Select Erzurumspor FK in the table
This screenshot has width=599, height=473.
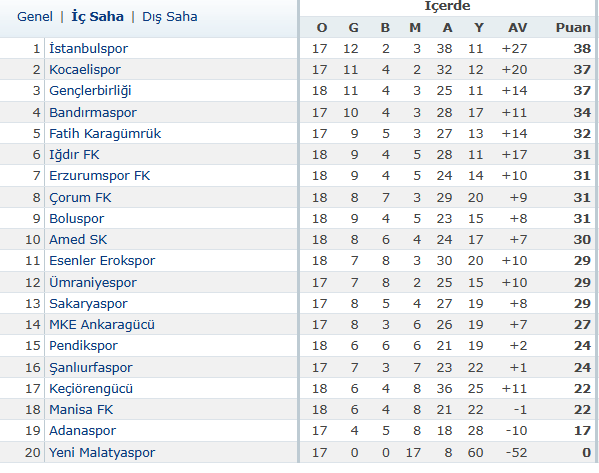(99, 176)
